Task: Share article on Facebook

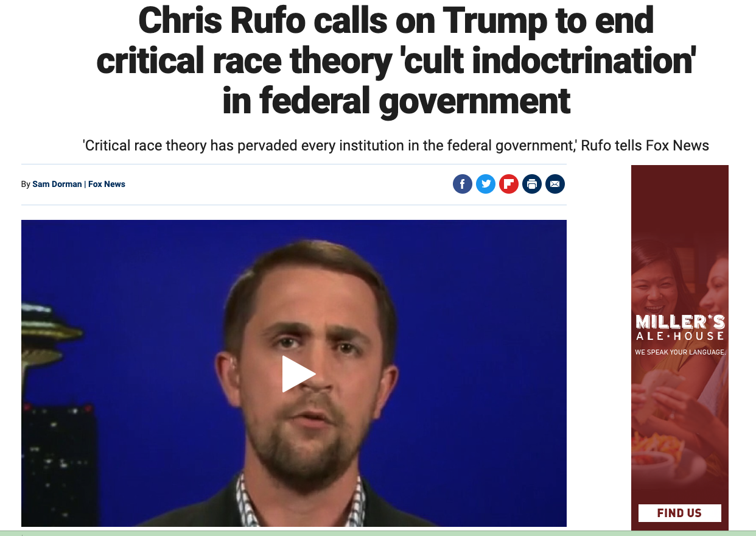Action: coord(462,184)
